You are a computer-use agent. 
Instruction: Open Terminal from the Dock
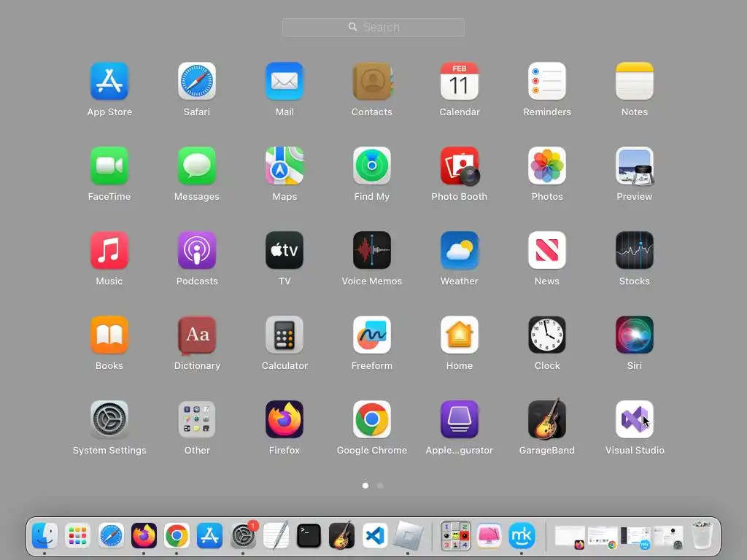(309, 536)
